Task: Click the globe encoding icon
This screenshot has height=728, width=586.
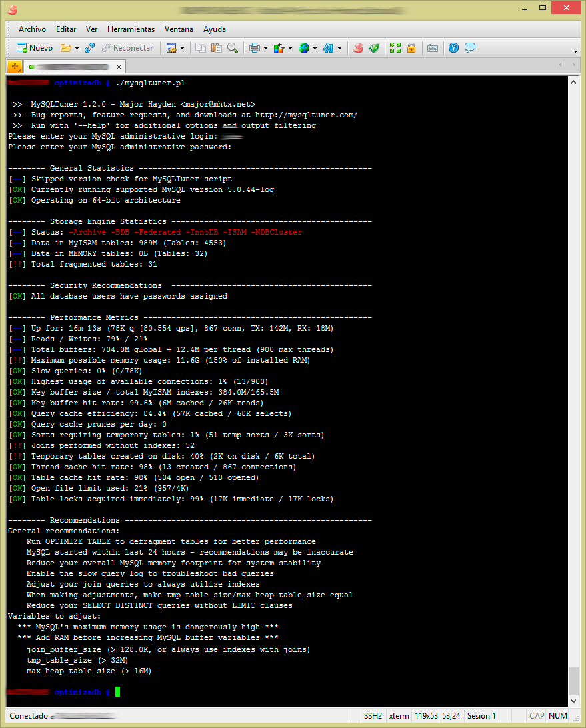Action: tap(304, 48)
